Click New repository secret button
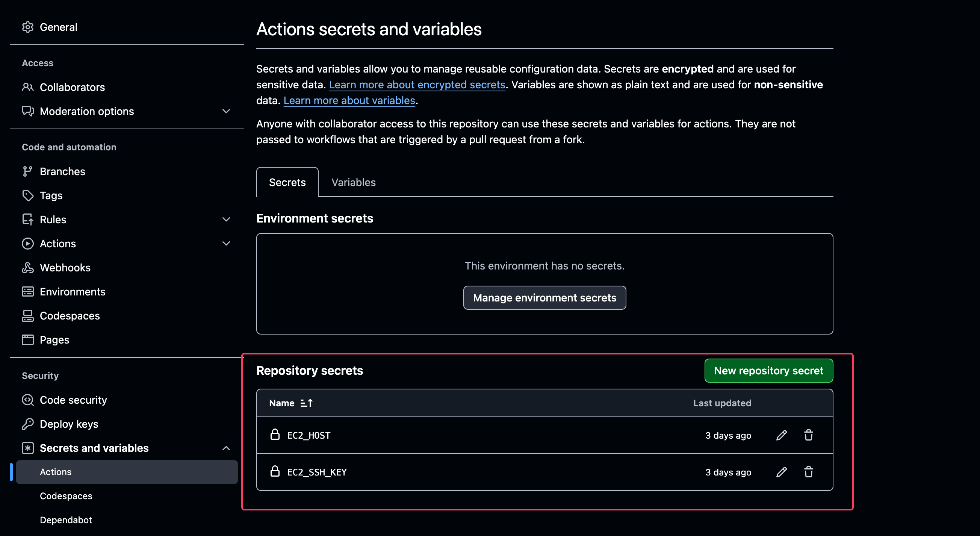This screenshot has width=980, height=536. [768, 371]
